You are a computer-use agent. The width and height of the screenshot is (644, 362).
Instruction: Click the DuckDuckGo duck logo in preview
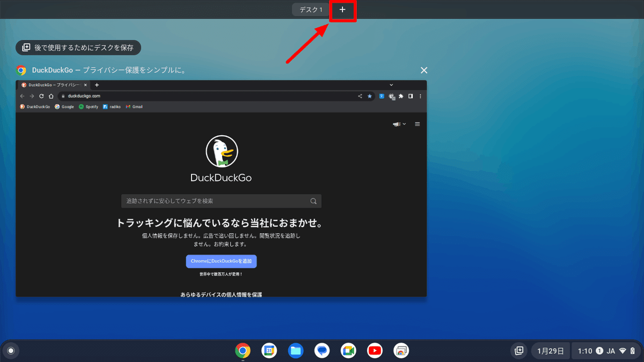(x=221, y=151)
